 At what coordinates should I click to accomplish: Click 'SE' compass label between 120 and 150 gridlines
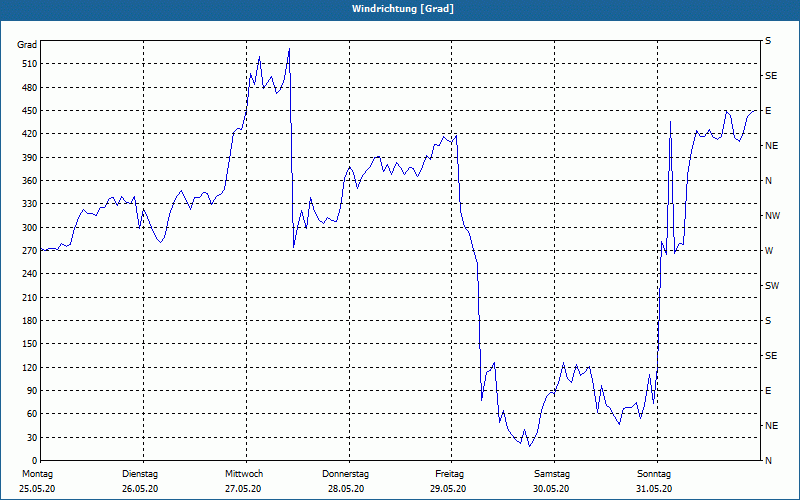[771, 356]
